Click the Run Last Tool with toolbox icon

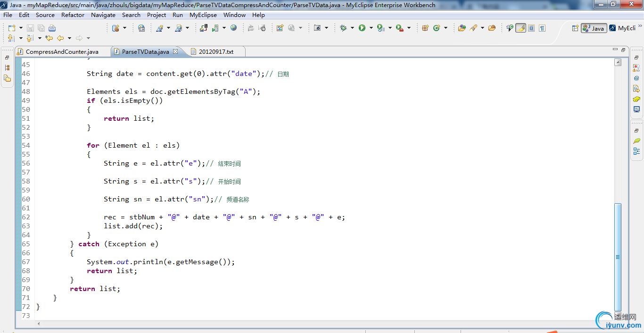point(400,28)
